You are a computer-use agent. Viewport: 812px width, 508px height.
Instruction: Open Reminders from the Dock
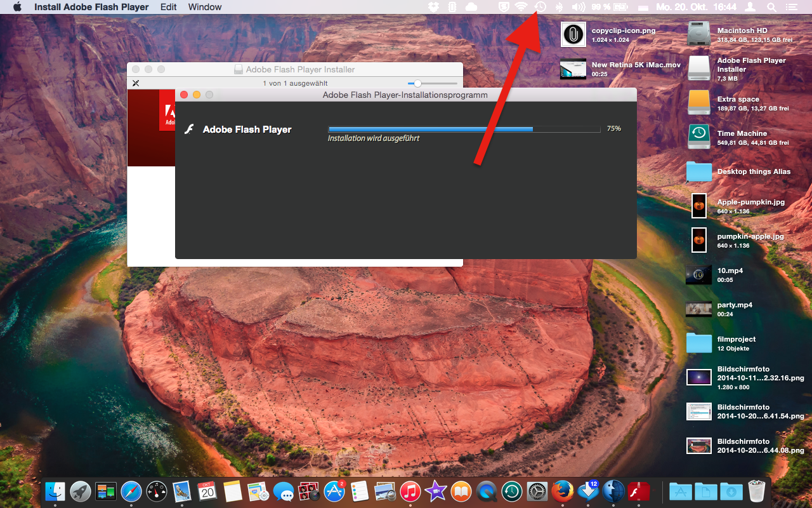(360, 491)
